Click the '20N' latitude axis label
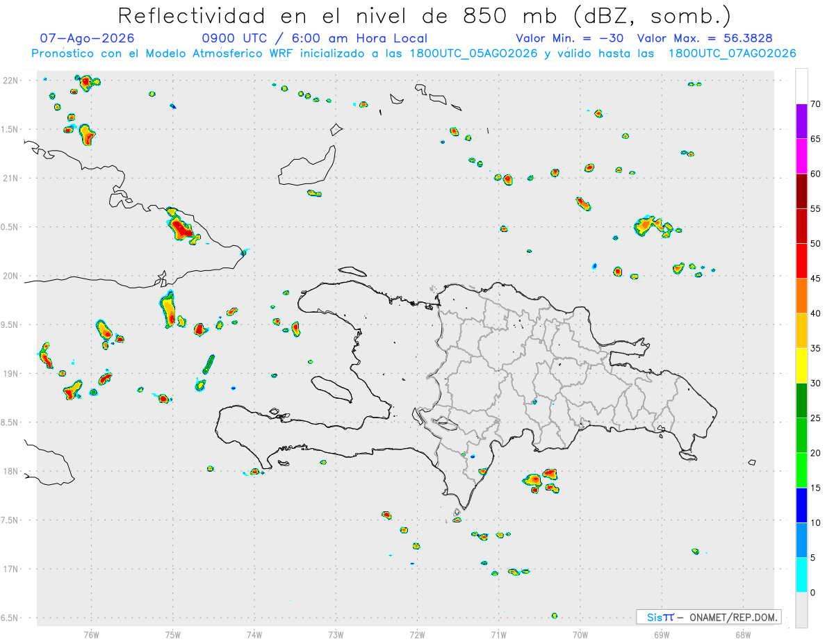The image size is (834, 644). [12, 276]
